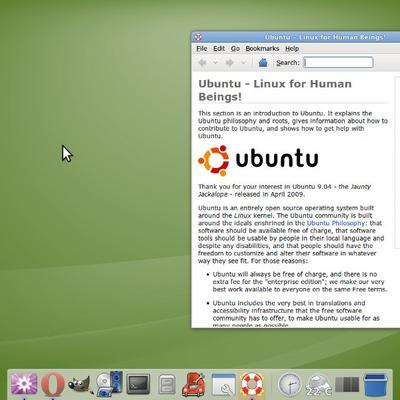Open the Forward history dropdown arrow
The image size is (400, 400).
click(x=244, y=62)
